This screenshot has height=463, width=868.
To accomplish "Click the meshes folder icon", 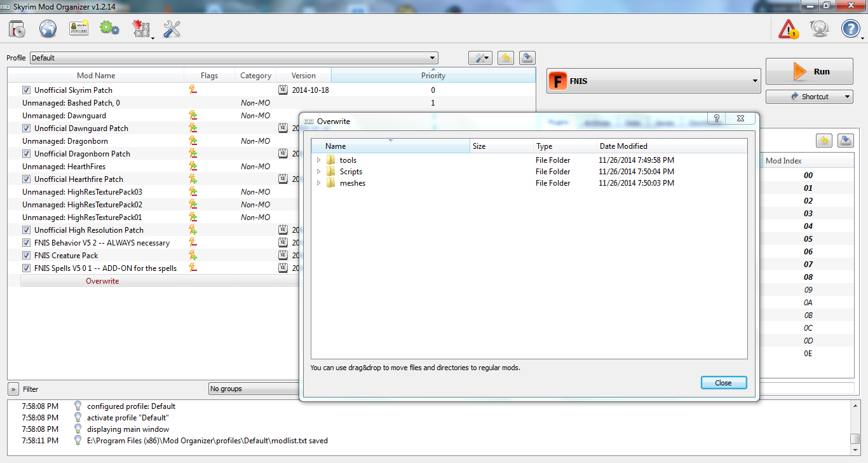I will 330,183.
